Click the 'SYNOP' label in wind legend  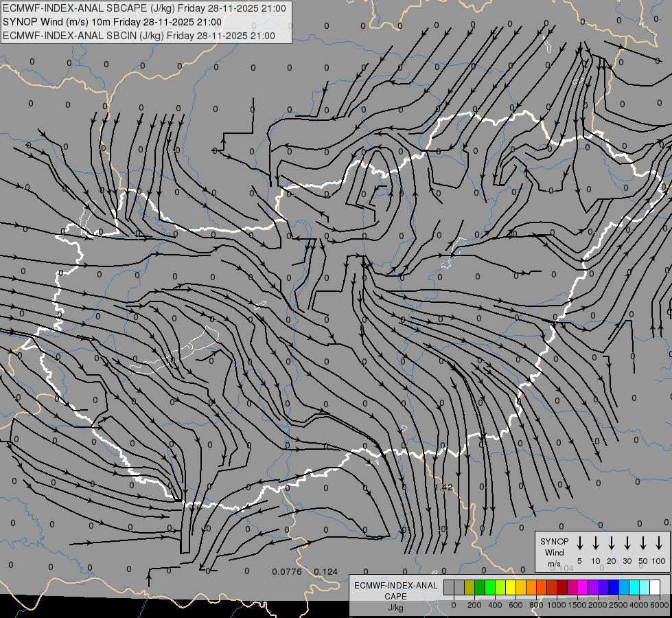(554, 541)
